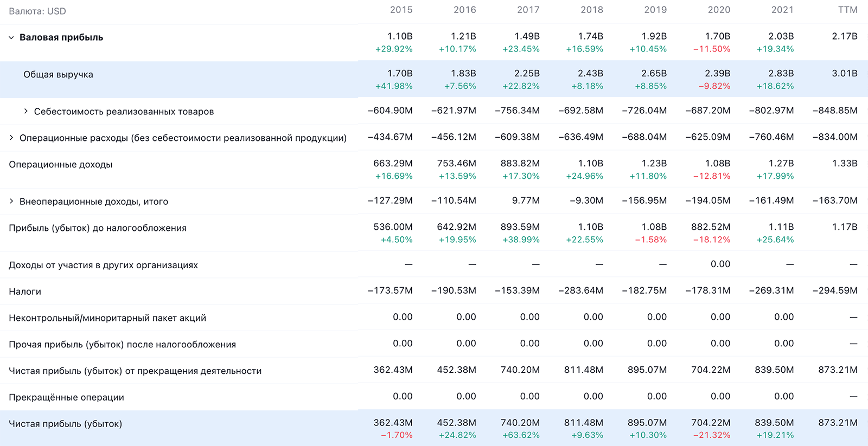Click equity income value 0.00 for 2020

(x=720, y=264)
